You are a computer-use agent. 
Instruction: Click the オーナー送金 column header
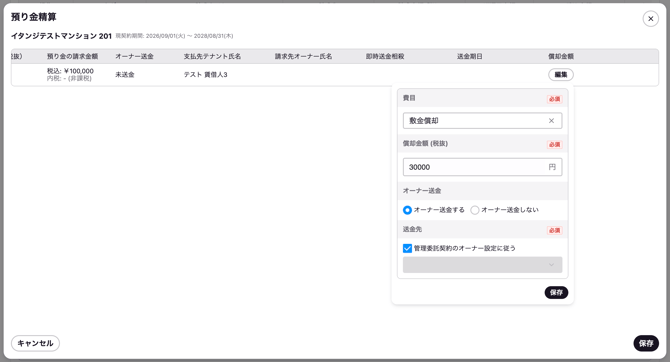coord(134,56)
